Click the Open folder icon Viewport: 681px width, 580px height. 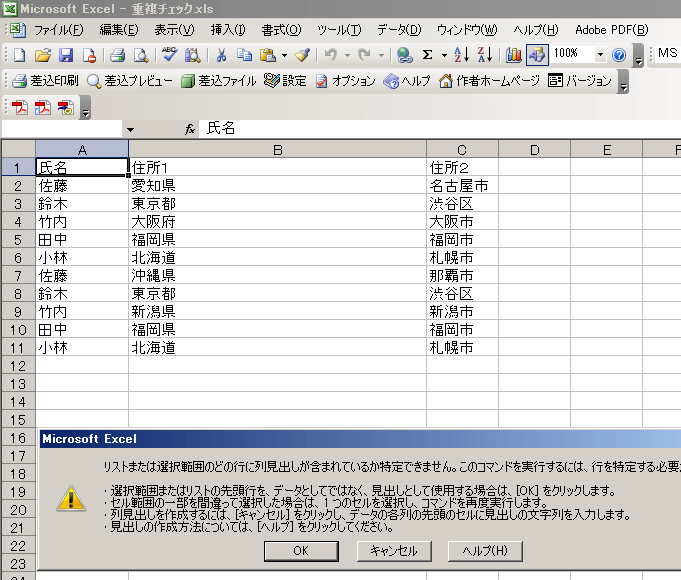click(42, 55)
